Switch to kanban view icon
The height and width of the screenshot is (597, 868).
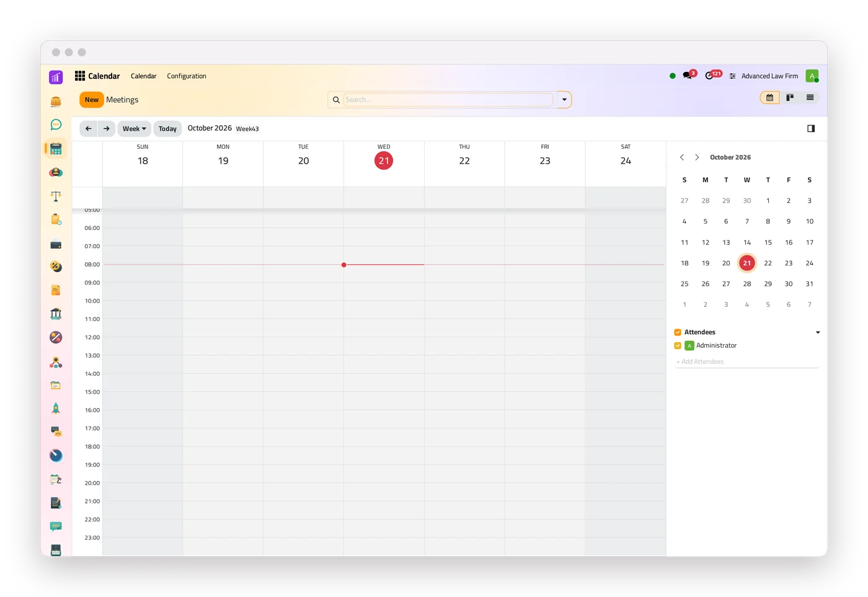(790, 97)
